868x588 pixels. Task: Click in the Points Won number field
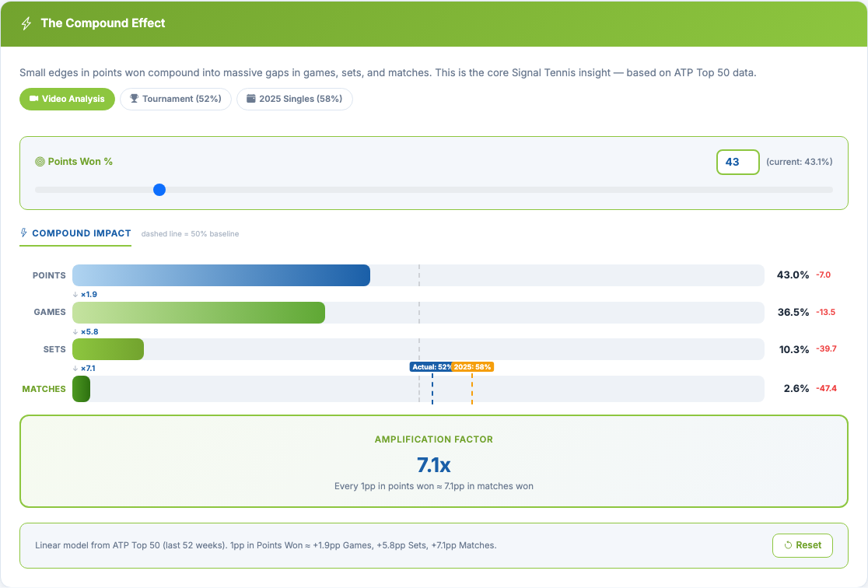(737, 162)
